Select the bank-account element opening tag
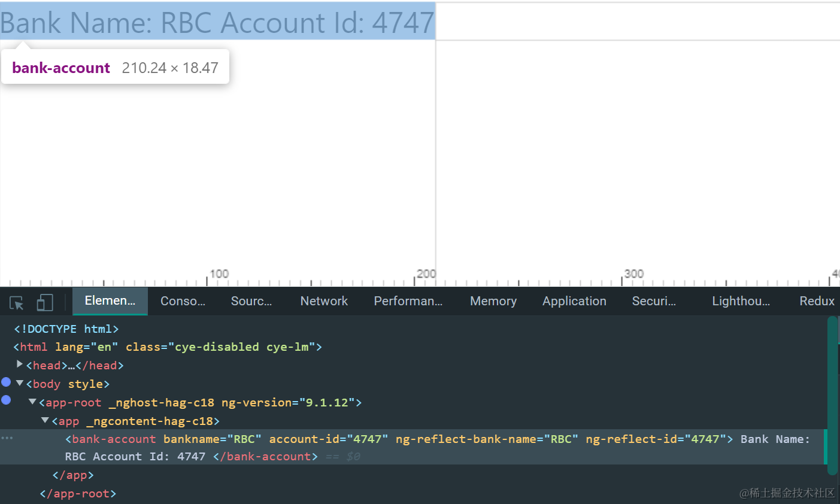This screenshot has width=840, height=504. tap(399, 439)
